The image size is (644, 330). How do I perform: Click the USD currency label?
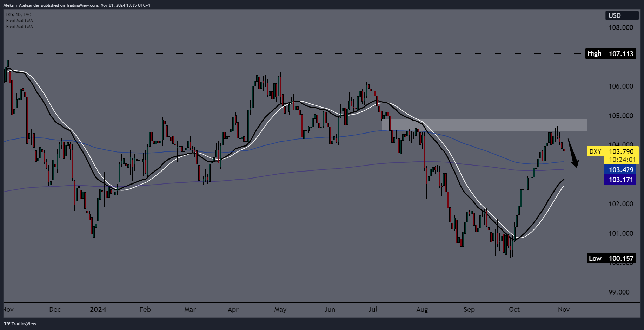tap(622, 15)
